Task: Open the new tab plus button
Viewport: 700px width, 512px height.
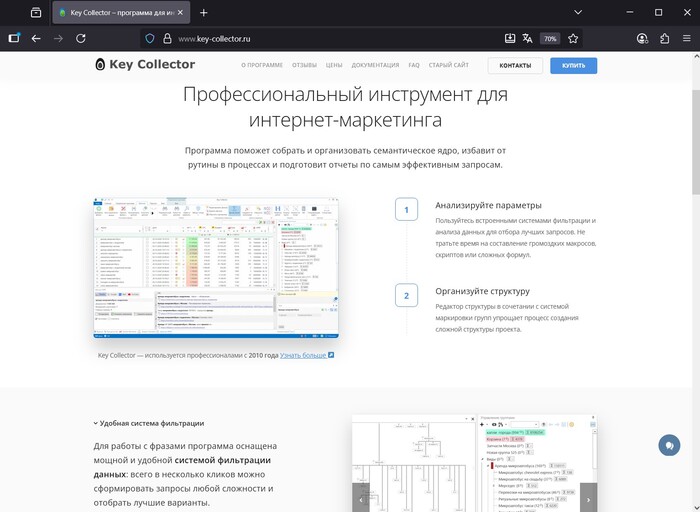Action: click(x=204, y=13)
